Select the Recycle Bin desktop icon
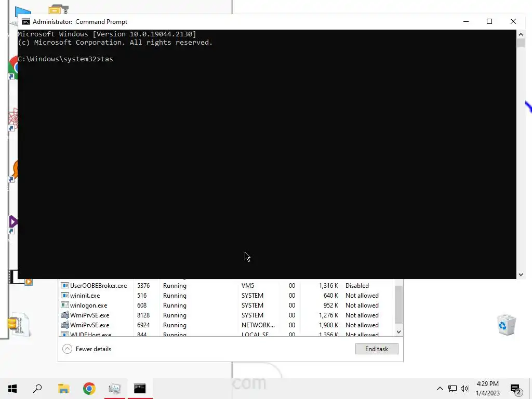Image resolution: width=532 pixels, height=399 pixels. pos(507,325)
